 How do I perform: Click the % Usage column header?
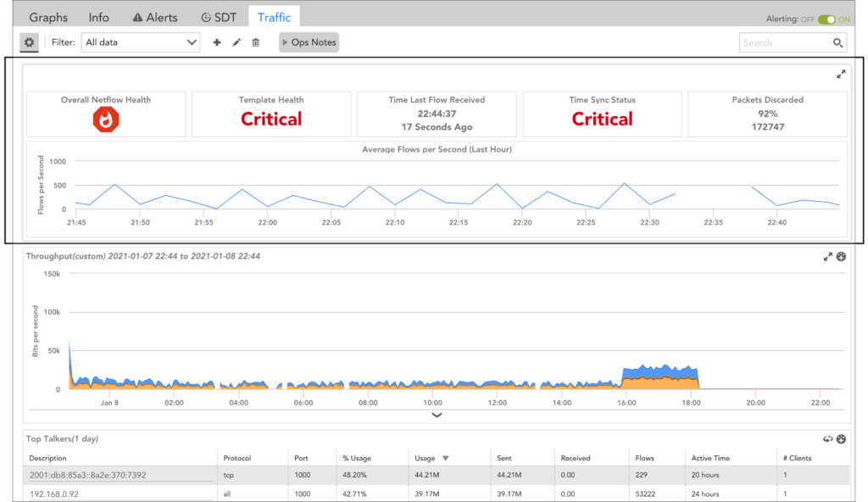pos(357,458)
